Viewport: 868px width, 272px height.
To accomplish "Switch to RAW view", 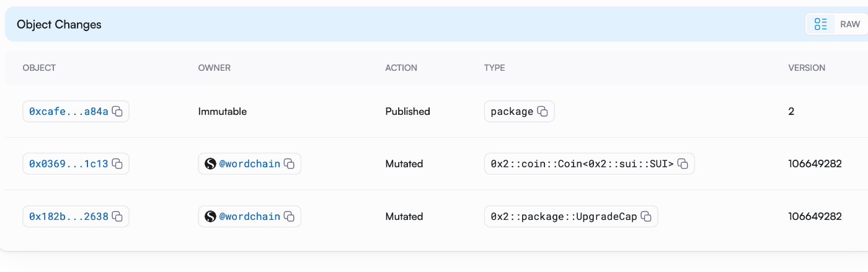I will click(x=850, y=24).
